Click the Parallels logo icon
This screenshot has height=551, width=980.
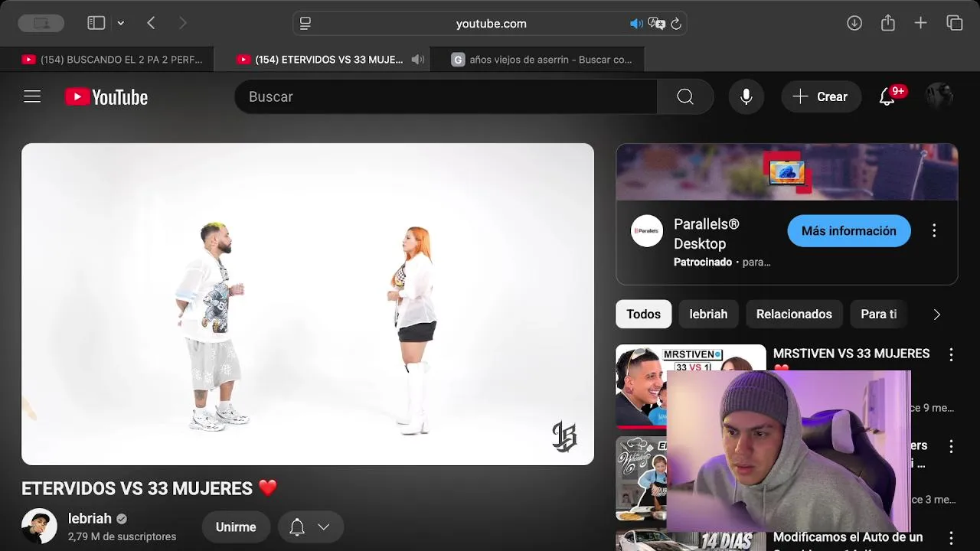coord(647,230)
